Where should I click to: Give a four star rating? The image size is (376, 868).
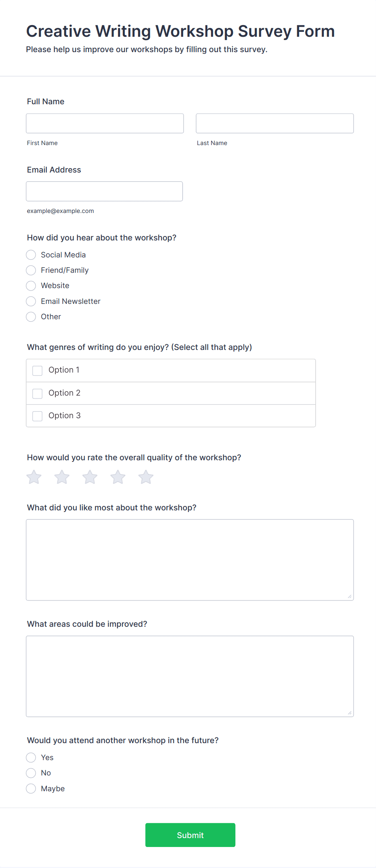[x=118, y=477]
